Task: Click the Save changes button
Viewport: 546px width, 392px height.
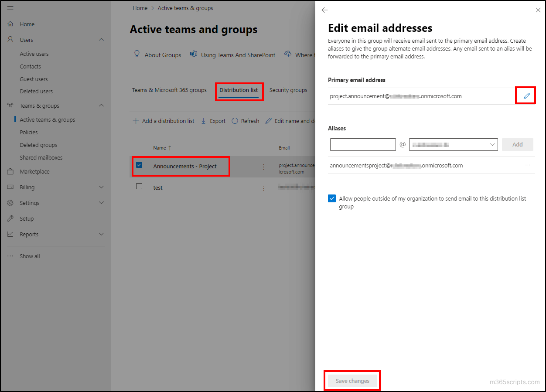Action: click(x=352, y=380)
